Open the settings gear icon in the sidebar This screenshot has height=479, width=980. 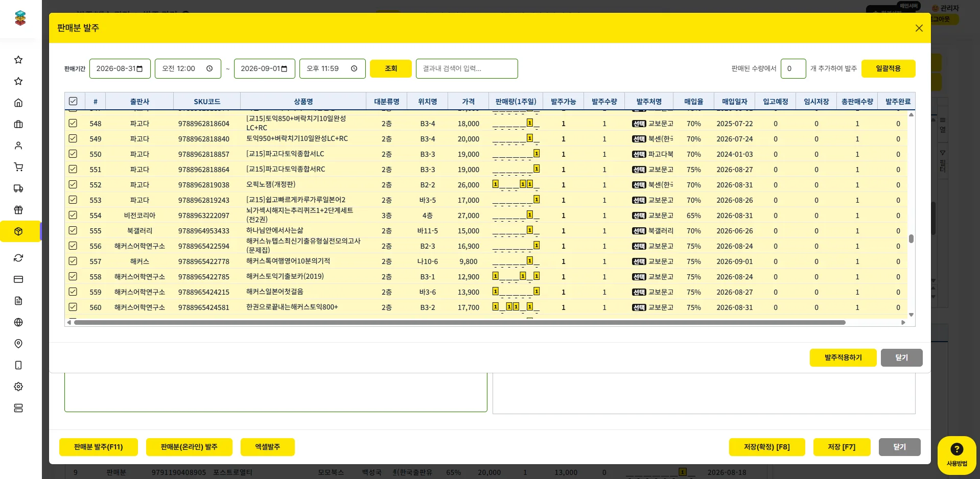[18, 387]
